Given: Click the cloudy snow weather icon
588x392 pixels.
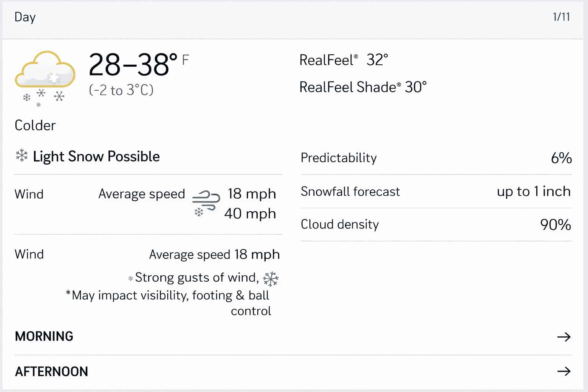Looking at the screenshot, I should (44, 77).
